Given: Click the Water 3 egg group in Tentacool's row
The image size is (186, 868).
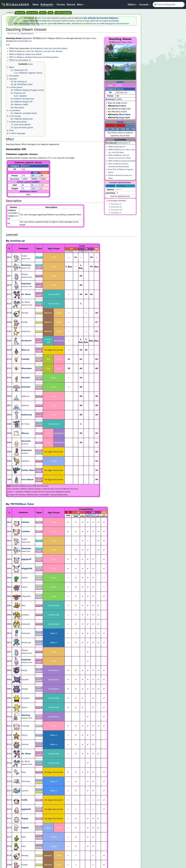Looking at the screenshot, I should [54, 633].
